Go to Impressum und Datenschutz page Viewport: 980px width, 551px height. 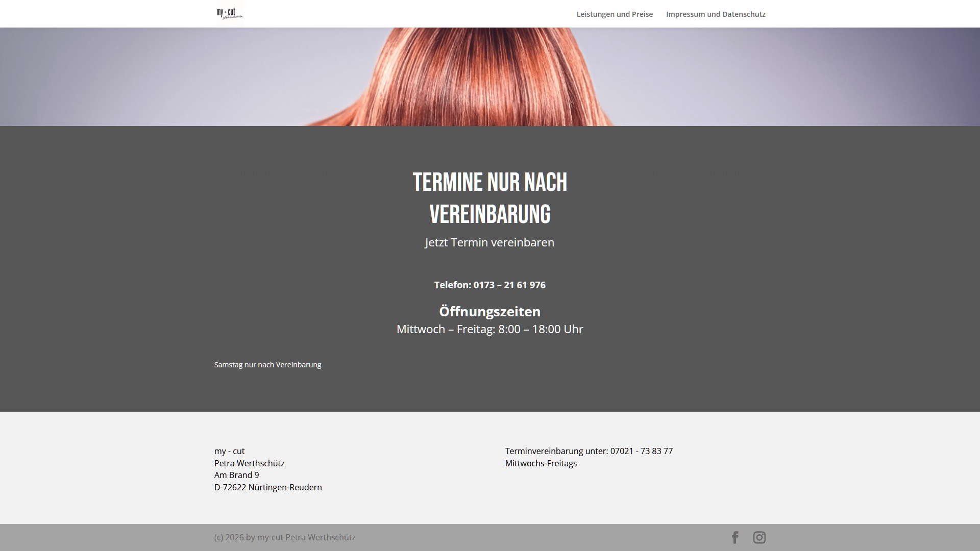(x=716, y=14)
